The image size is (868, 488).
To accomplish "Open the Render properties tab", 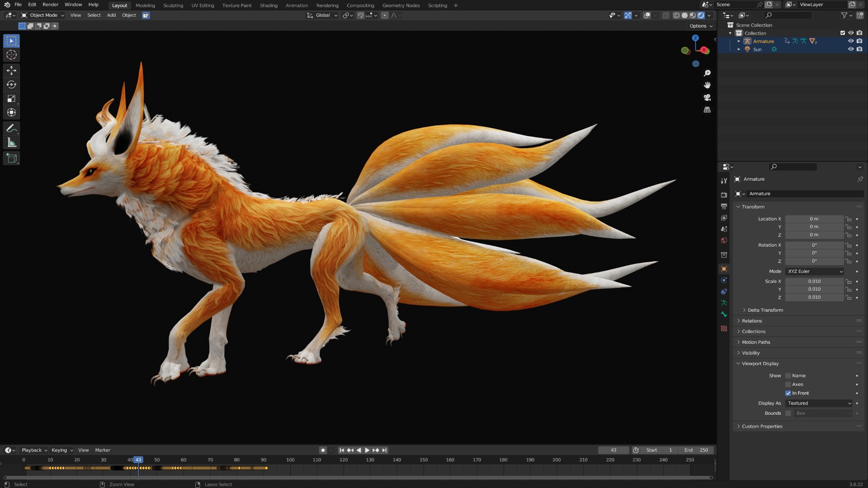I will [724, 195].
